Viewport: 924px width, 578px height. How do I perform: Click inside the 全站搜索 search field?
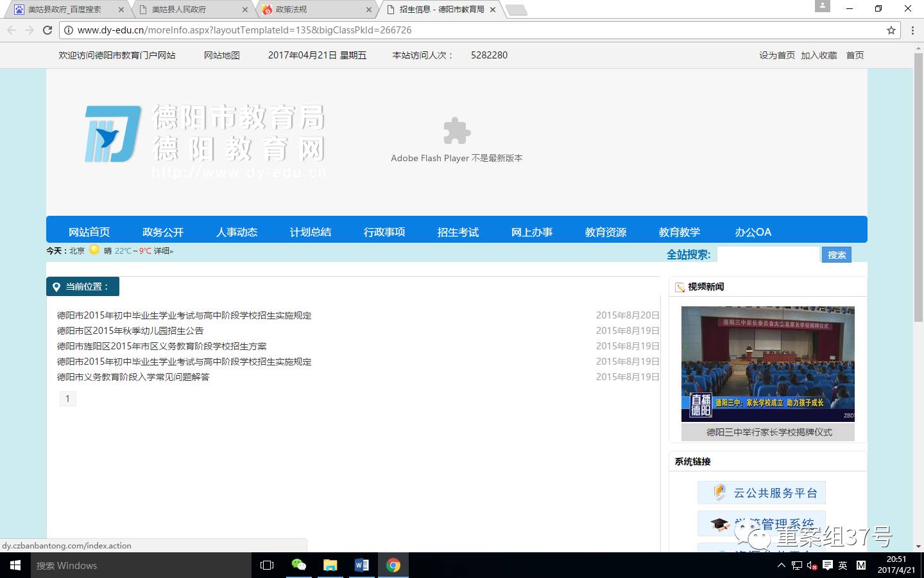click(767, 254)
